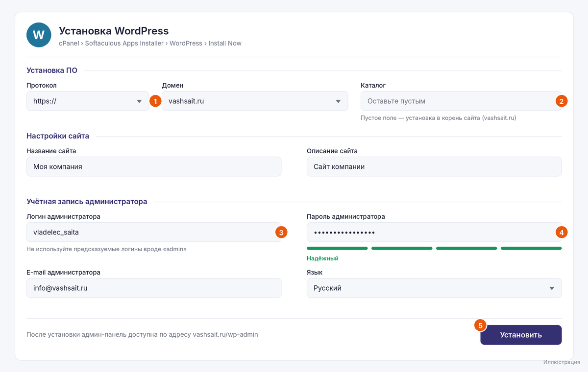This screenshot has width=588, height=372.
Task: Click the "Установка WordPress" heading
Action: coord(114,31)
